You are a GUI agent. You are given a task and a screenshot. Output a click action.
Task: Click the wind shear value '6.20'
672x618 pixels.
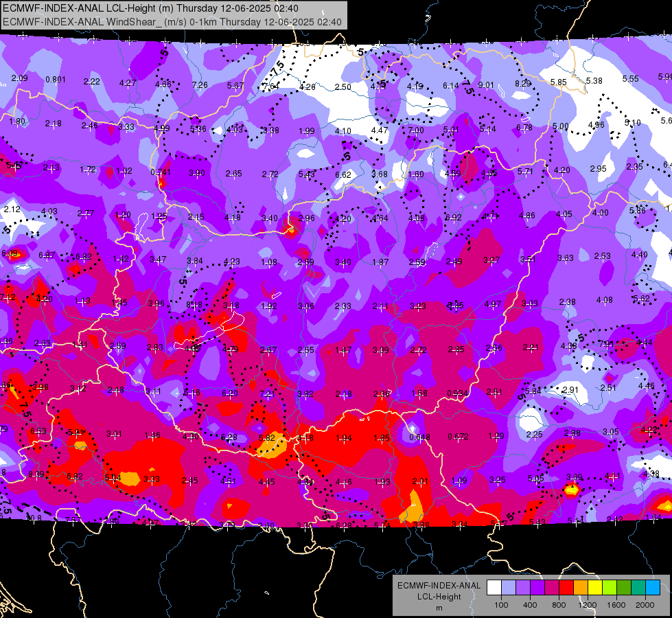(230, 393)
